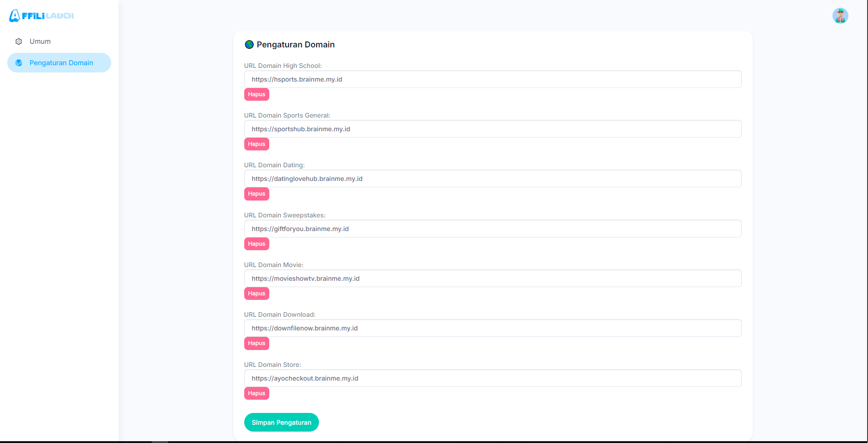Click the gear icon beside Umum
The image size is (868, 443).
tap(19, 41)
